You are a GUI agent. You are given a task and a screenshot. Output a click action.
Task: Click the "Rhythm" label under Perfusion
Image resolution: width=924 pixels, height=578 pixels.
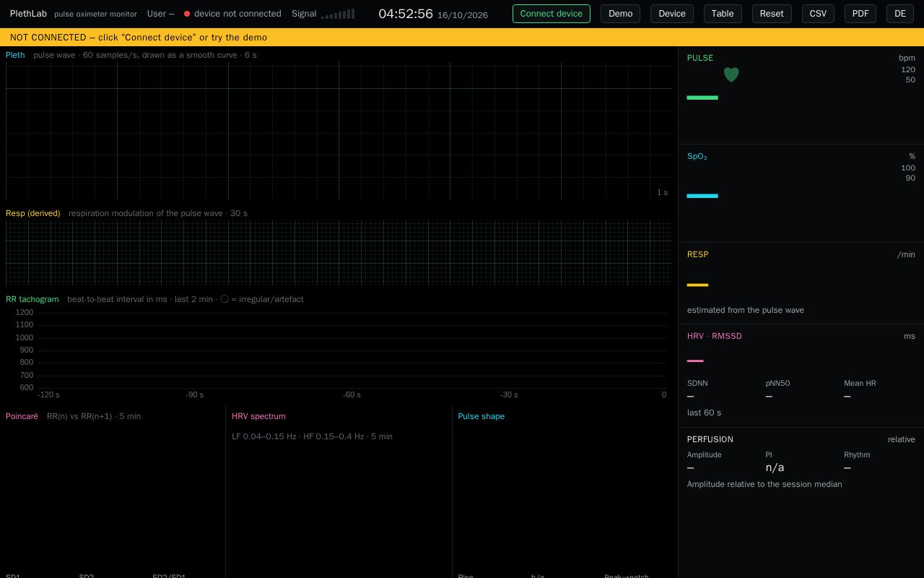(857, 455)
